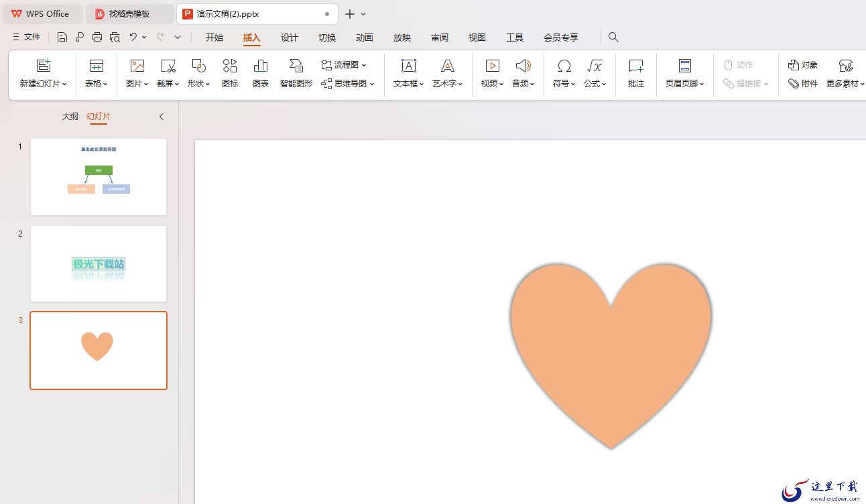Switch to the 找稻壳模板 document tab
The width and height of the screenshot is (866, 504).
(x=130, y=14)
